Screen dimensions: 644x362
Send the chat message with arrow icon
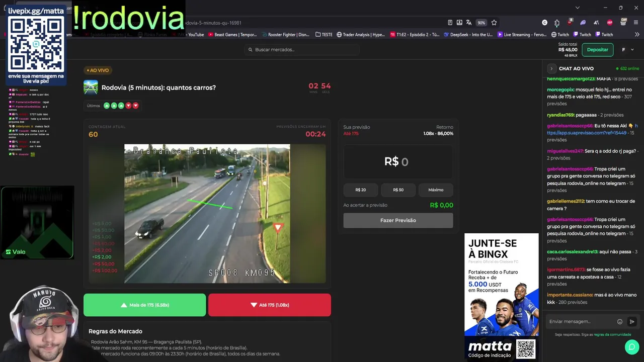(632, 322)
